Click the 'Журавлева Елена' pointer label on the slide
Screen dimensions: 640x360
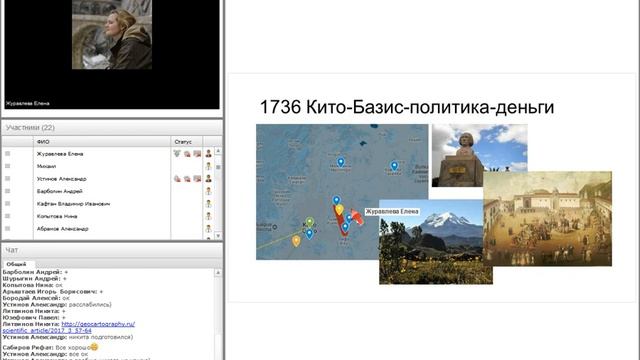pos(392,211)
